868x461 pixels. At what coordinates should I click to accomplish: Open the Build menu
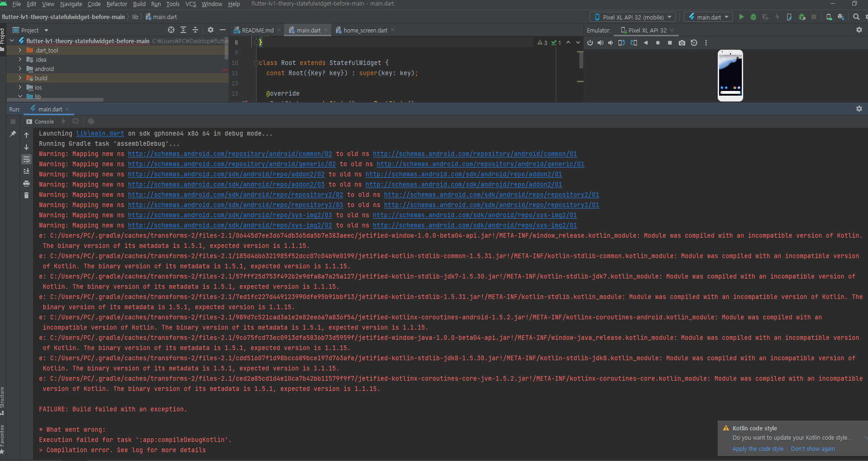coord(139,4)
